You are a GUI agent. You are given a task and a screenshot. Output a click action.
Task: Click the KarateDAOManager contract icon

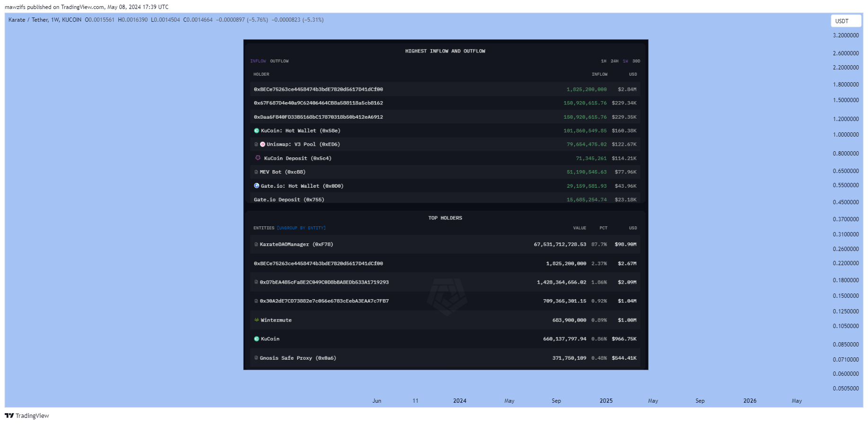tap(256, 244)
